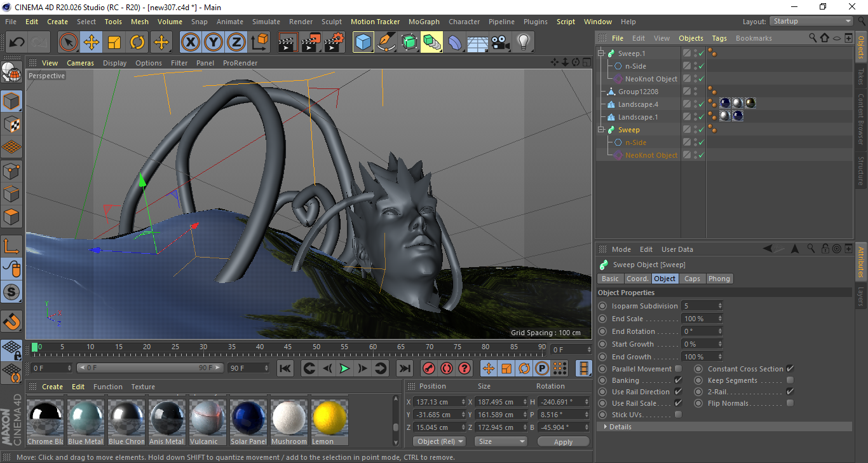The height and width of the screenshot is (463, 868).
Task: Go to start of animation
Action: 285,368
